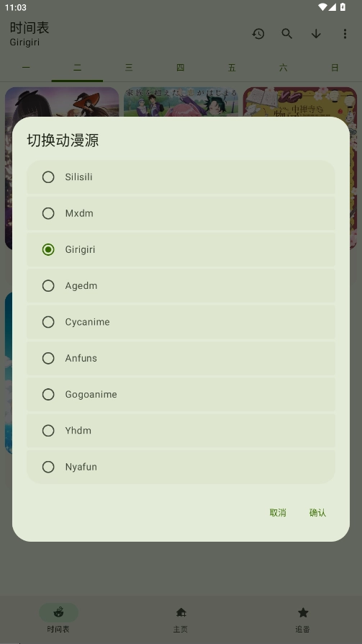
Task: Click the 取消 cancel button
Action: [278, 513]
